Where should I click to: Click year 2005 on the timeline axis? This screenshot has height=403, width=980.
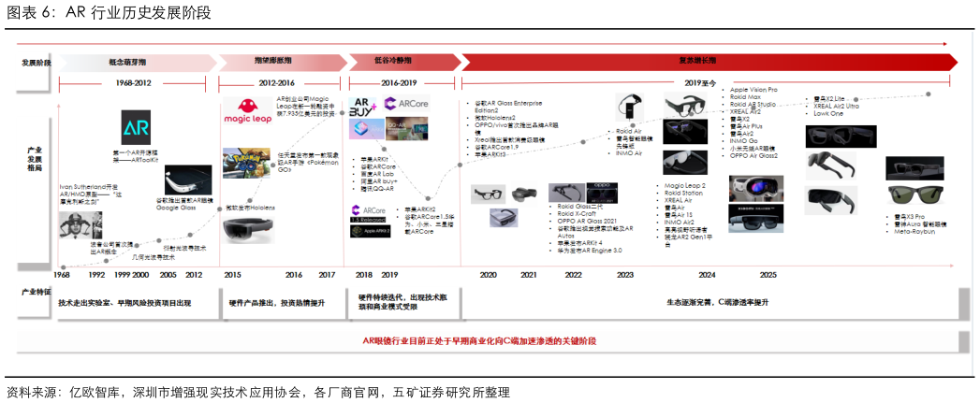pos(168,275)
